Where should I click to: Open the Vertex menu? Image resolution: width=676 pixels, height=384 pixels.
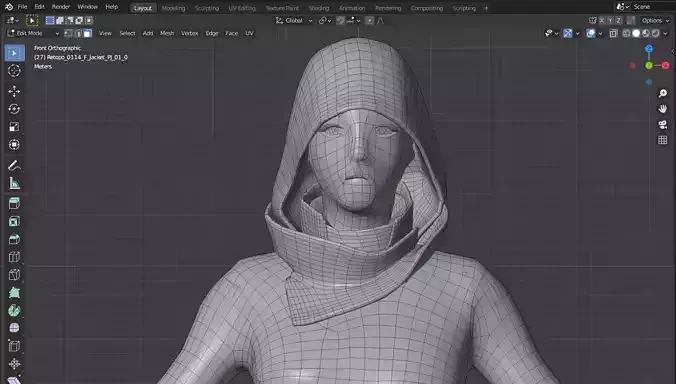(189, 33)
